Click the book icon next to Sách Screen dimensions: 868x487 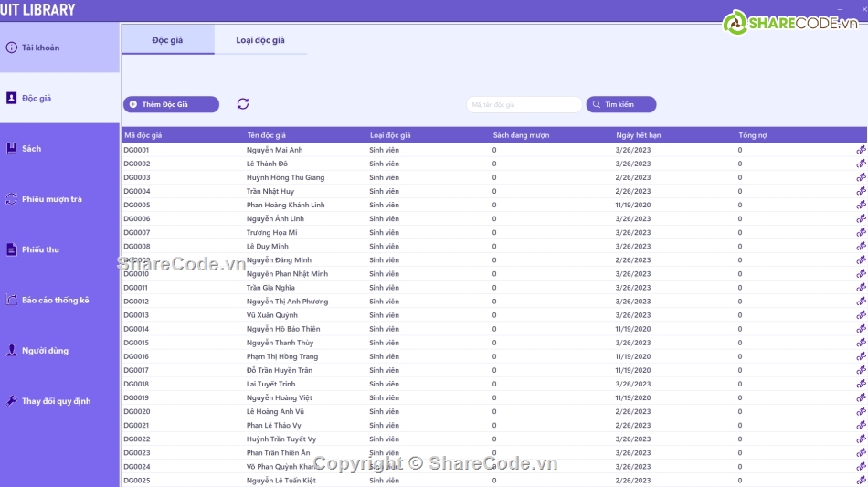coord(12,148)
